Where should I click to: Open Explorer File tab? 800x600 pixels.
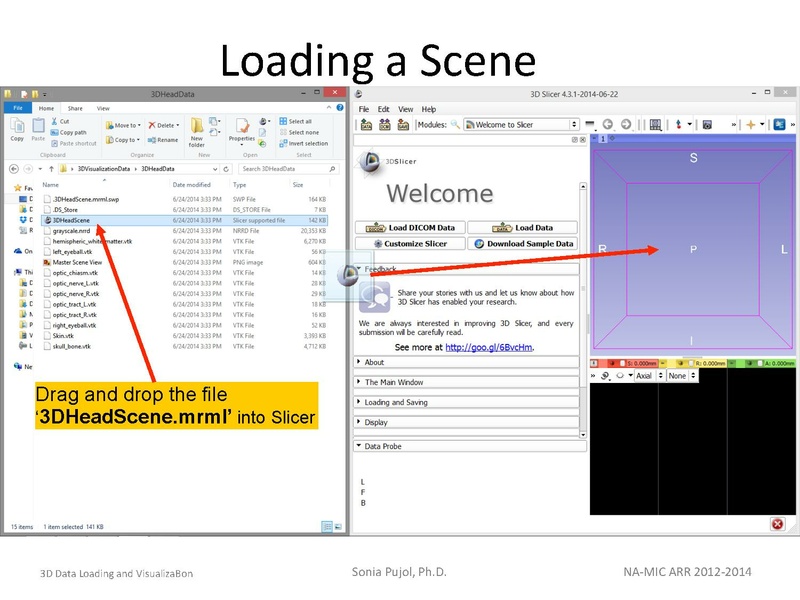point(18,108)
